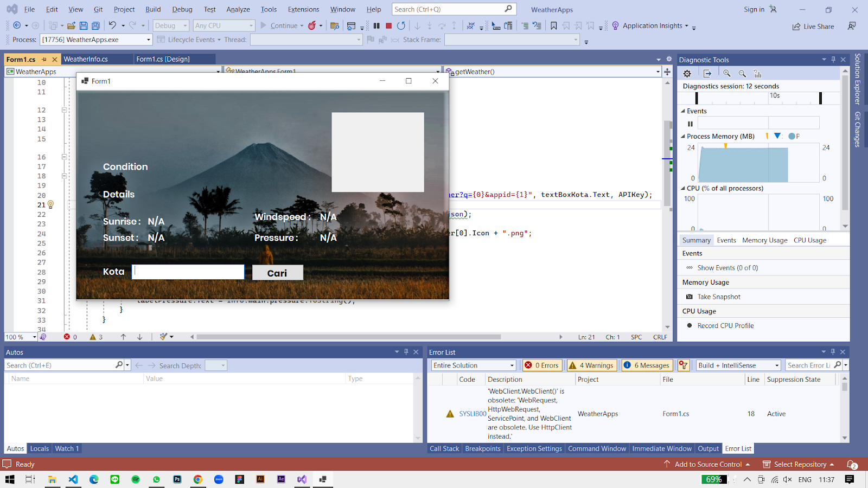Toggle bookmark on current line
Screen dimensions: 868x488
tap(553, 25)
